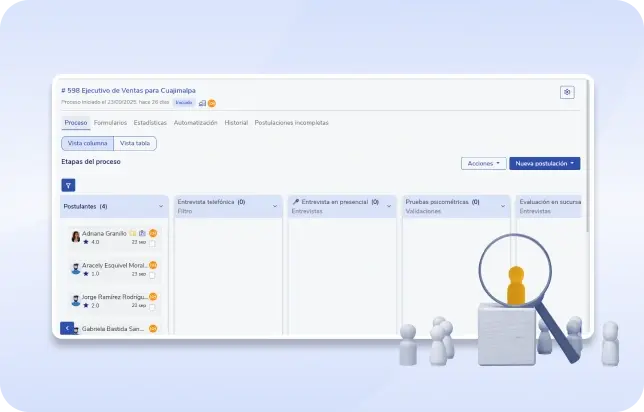The image size is (644, 412).
Task: Expand the Entrevista telefónica column menu
Action: tap(275, 206)
